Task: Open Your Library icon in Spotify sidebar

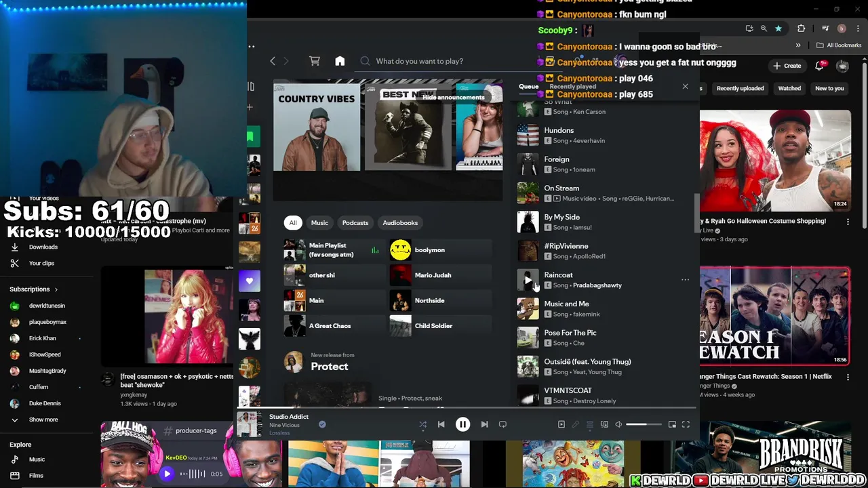Action: (x=251, y=86)
